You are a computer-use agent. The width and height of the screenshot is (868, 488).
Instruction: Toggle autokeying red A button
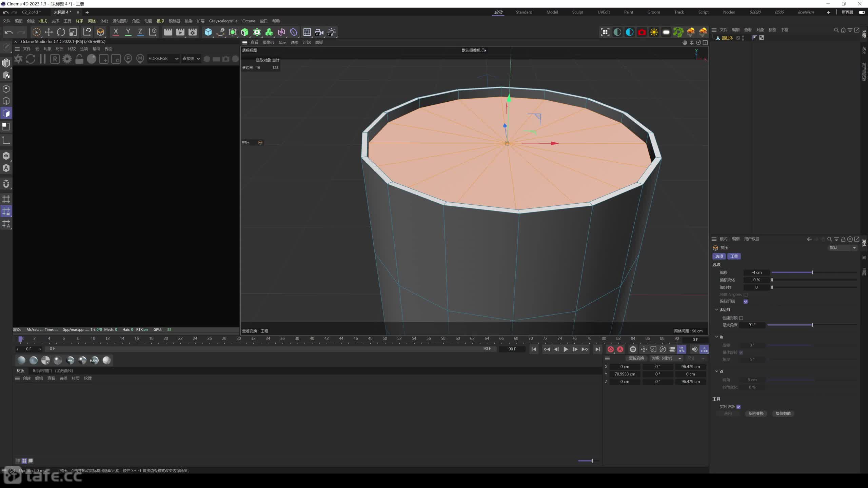pyautogui.click(x=620, y=349)
